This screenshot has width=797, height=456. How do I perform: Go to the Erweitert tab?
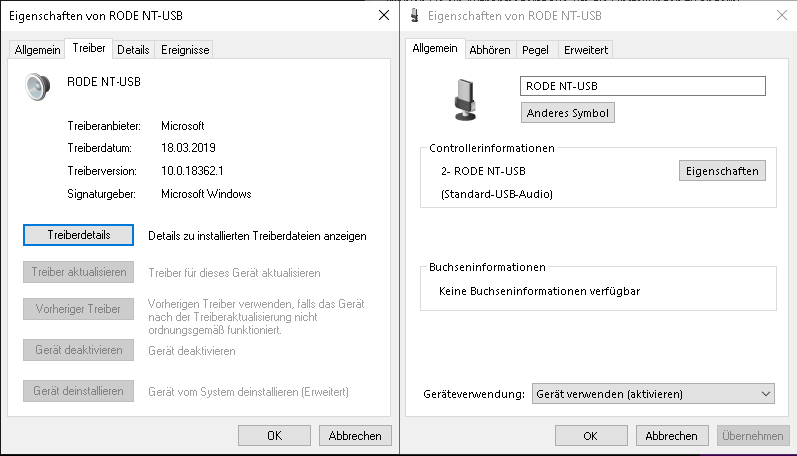click(x=586, y=50)
